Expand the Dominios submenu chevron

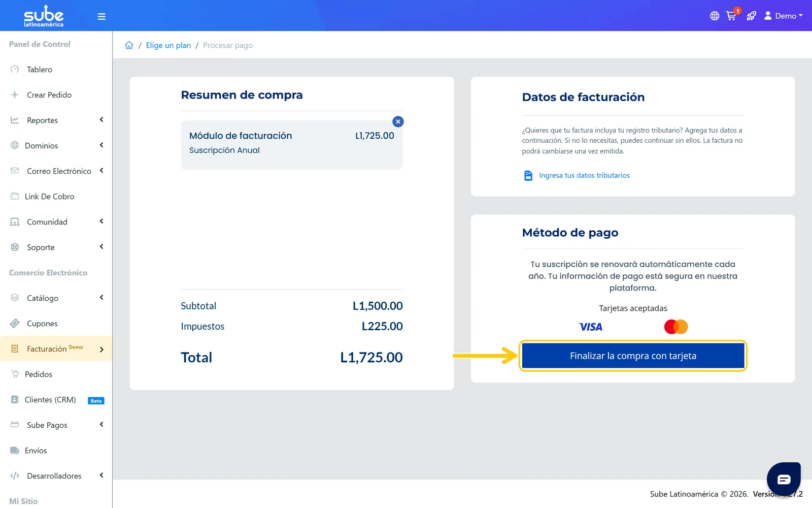click(101, 145)
